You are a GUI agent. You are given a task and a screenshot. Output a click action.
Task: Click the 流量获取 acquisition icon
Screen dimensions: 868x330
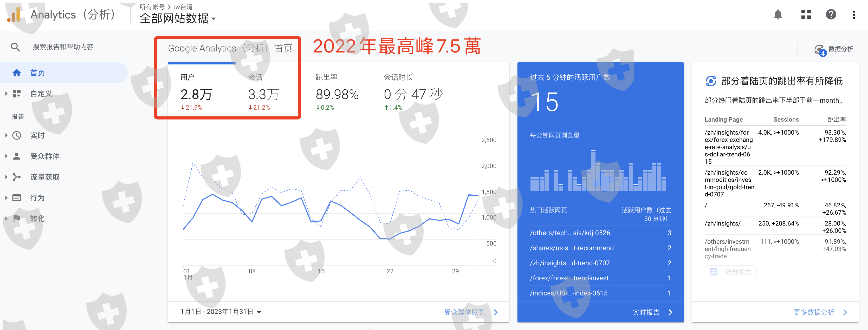click(16, 177)
